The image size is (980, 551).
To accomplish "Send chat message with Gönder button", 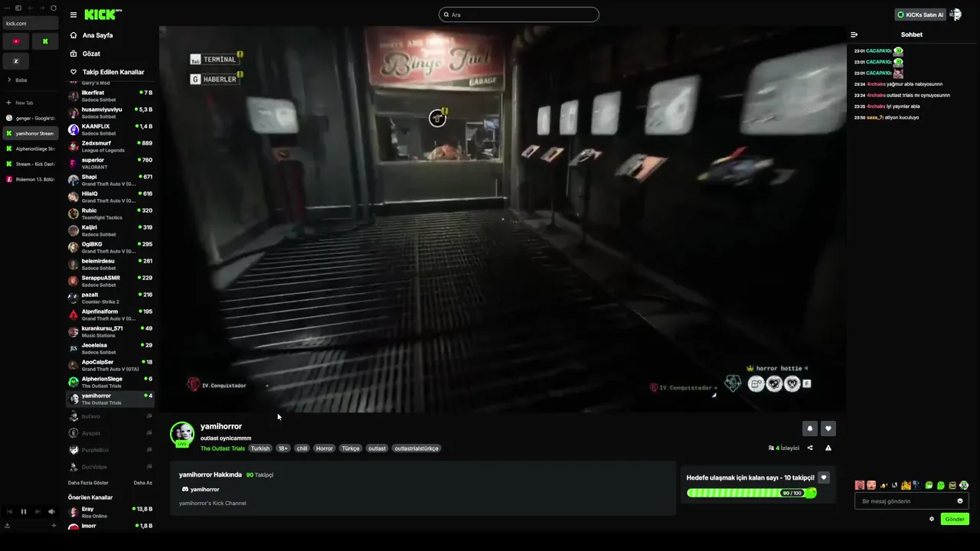I will (955, 519).
